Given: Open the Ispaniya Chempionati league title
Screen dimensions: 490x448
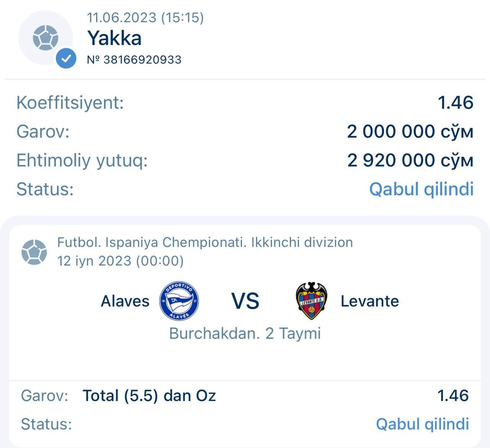Looking at the screenshot, I should click(x=205, y=242).
